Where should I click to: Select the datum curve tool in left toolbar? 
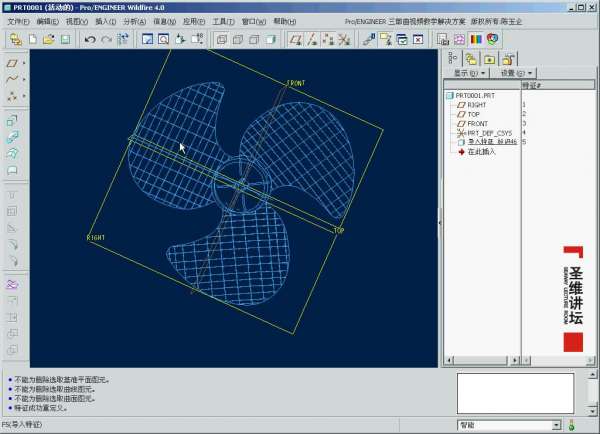point(13,79)
